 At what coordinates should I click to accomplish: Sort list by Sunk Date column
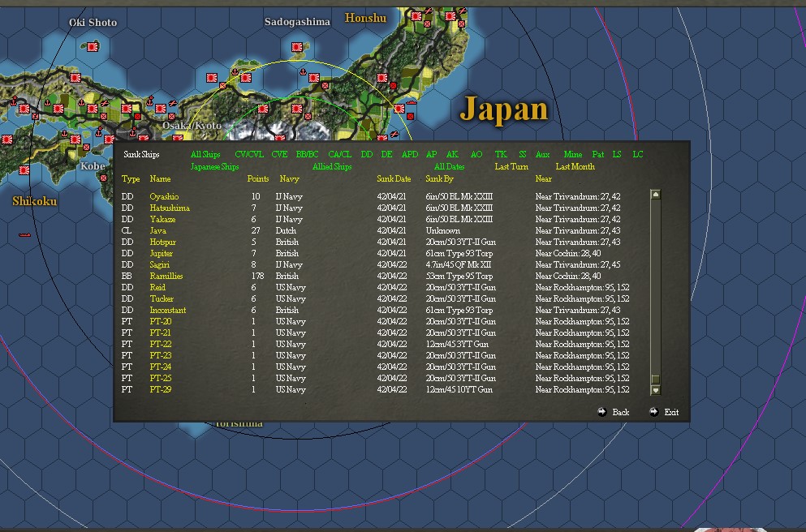pyautogui.click(x=394, y=178)
